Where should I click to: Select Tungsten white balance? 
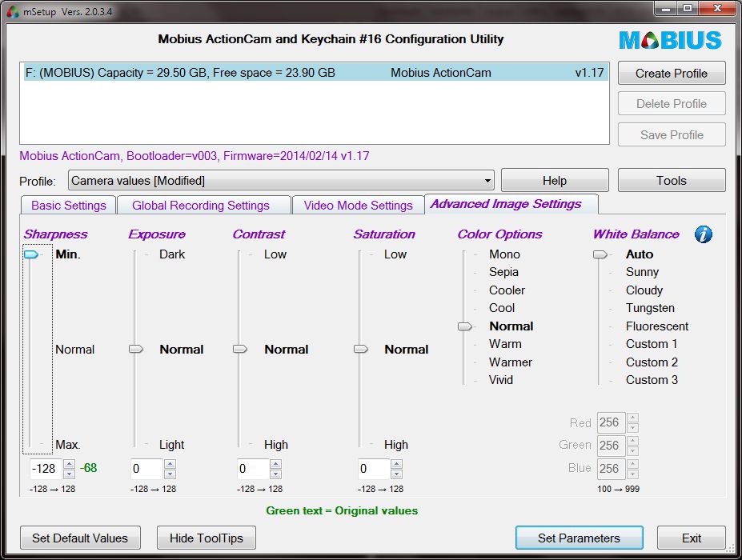tap(650, 308)
